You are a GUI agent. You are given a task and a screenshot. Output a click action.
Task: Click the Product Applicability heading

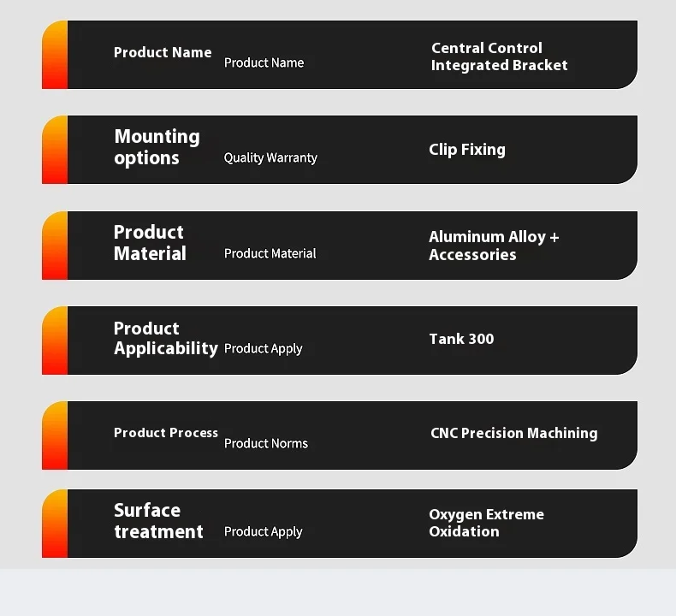(x=166, y=339)
